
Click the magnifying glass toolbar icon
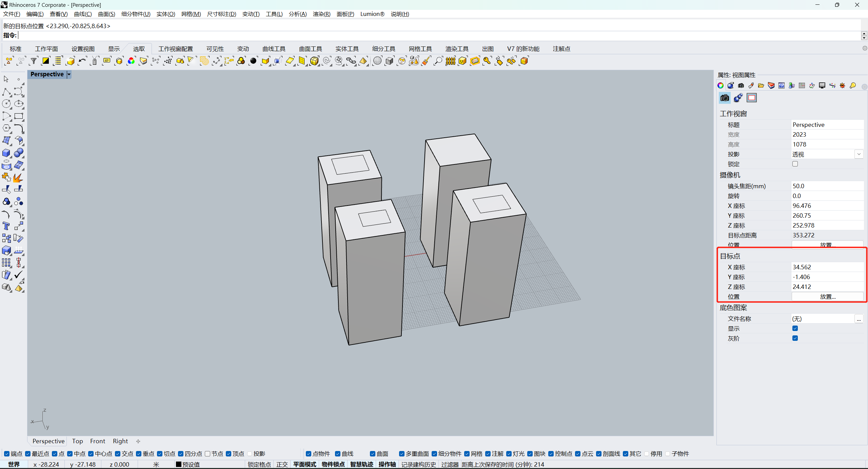(x=438, y=61)
